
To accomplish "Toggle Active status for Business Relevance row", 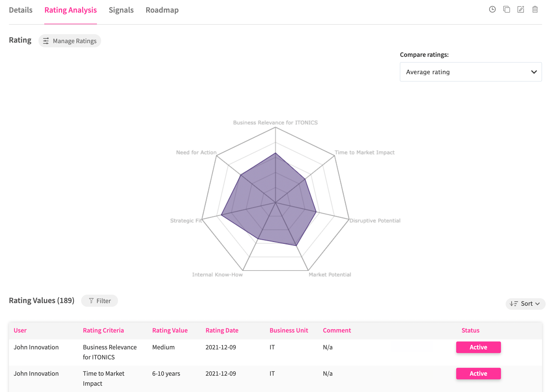I will [x=478, y=347].
